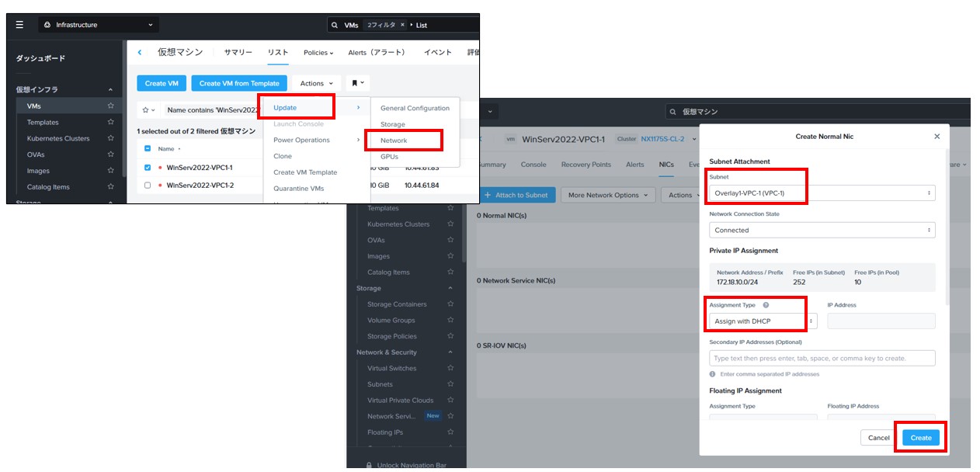
Task: Star the Storage Containers sidebar item
Action: (x=450, y=304)
